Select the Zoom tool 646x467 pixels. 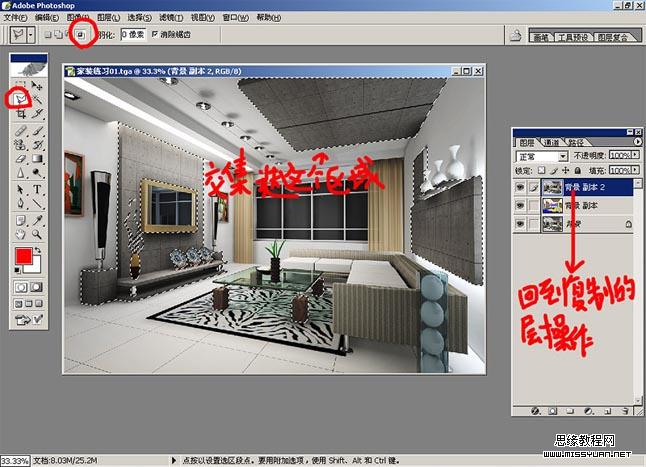click(38, 231)
